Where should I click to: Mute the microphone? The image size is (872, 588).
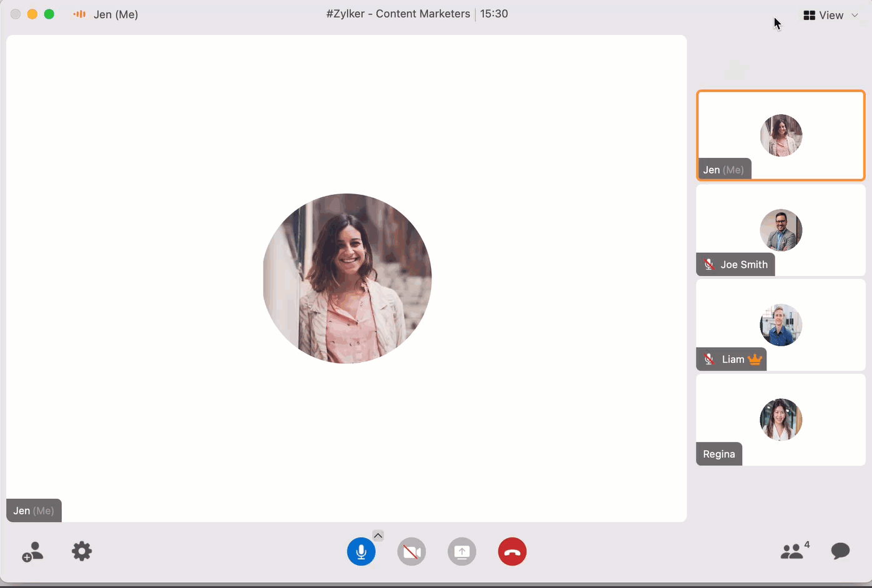pos(361,552)
